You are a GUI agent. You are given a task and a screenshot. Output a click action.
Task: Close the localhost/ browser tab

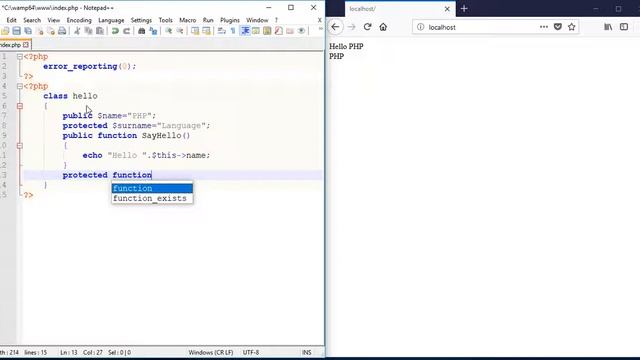click(x=447, y=9)
